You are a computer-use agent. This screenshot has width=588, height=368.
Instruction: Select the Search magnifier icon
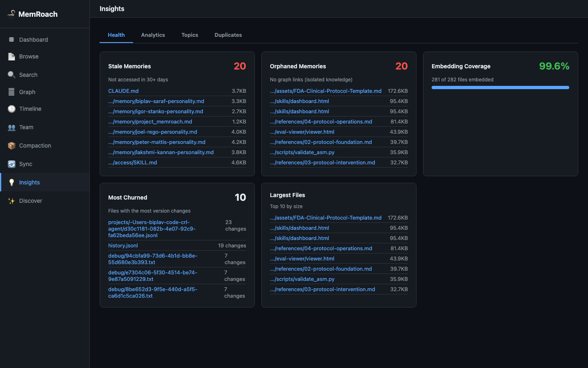tap(11, 75)
